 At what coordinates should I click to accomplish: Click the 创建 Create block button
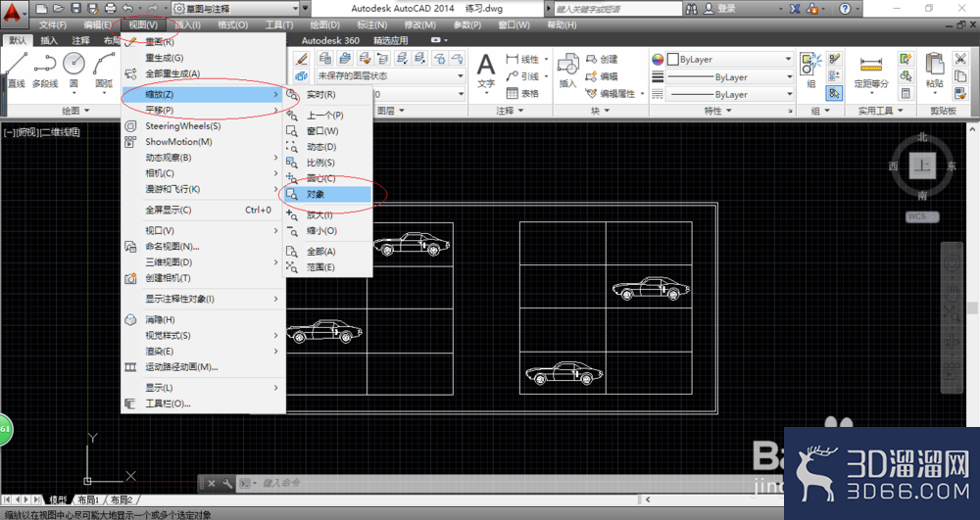pos(602,59)
